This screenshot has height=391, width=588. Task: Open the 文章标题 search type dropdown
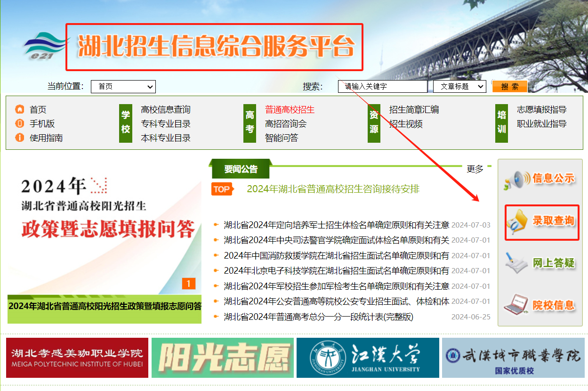click(x=459, y=86)
